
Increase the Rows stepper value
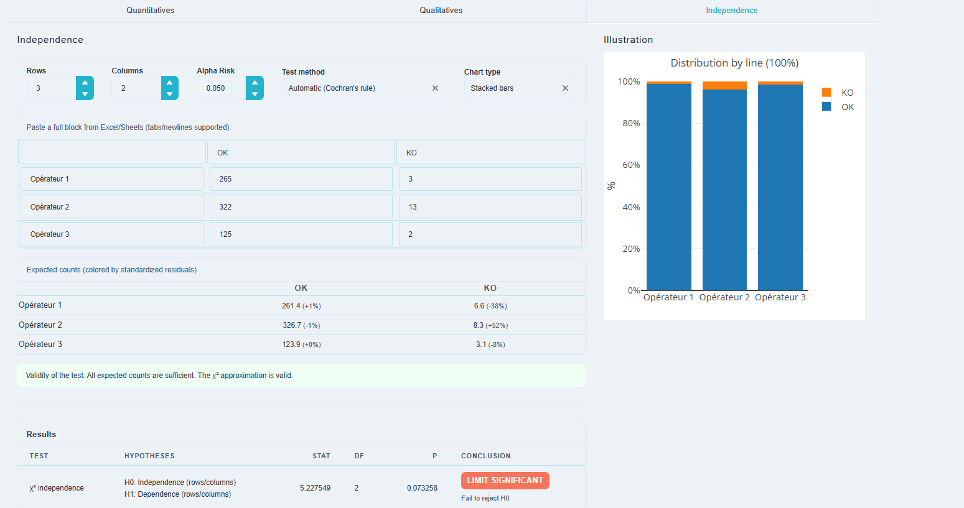85,82
